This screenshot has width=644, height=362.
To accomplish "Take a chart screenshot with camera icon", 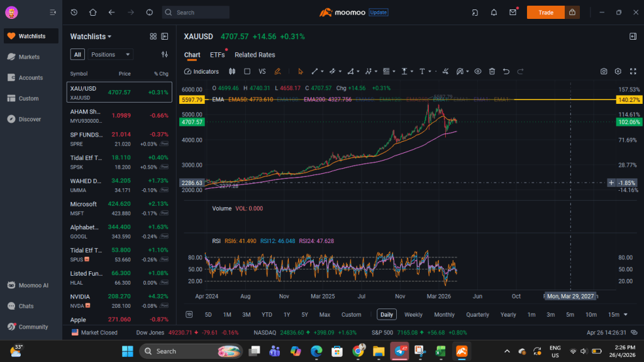I will click(604, 72).
